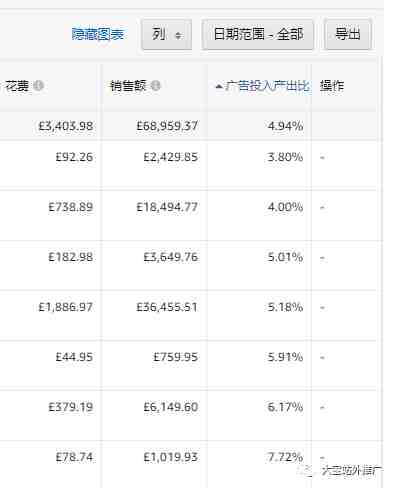This screenshot has width=394, height=488.
Task: Sort by 广告投入产出比 column header
Action: coord(267,86)
